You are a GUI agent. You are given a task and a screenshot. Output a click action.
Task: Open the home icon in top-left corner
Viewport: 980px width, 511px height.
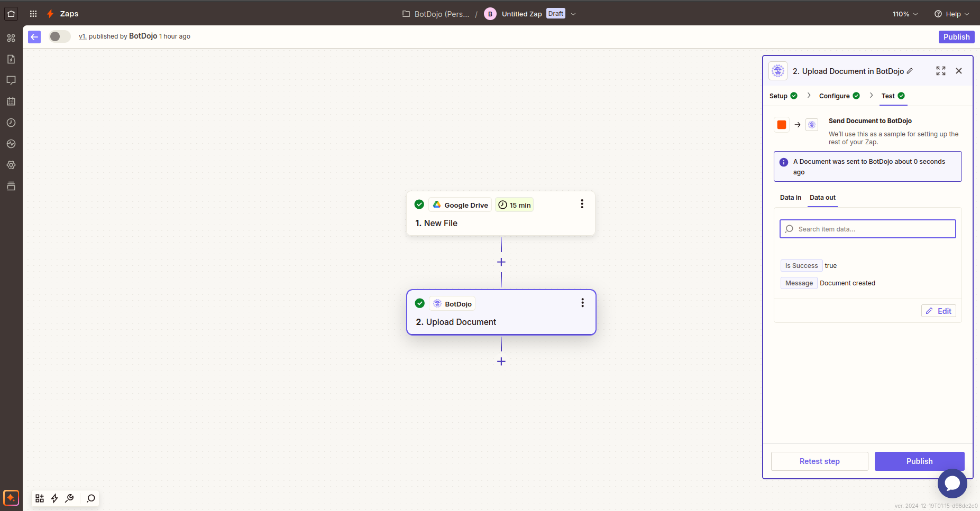pos(11,14)
